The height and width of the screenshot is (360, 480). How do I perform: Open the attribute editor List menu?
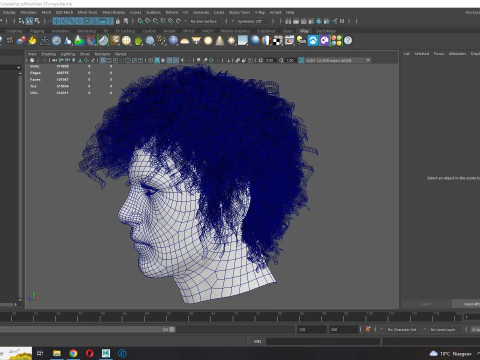(407, 53)
